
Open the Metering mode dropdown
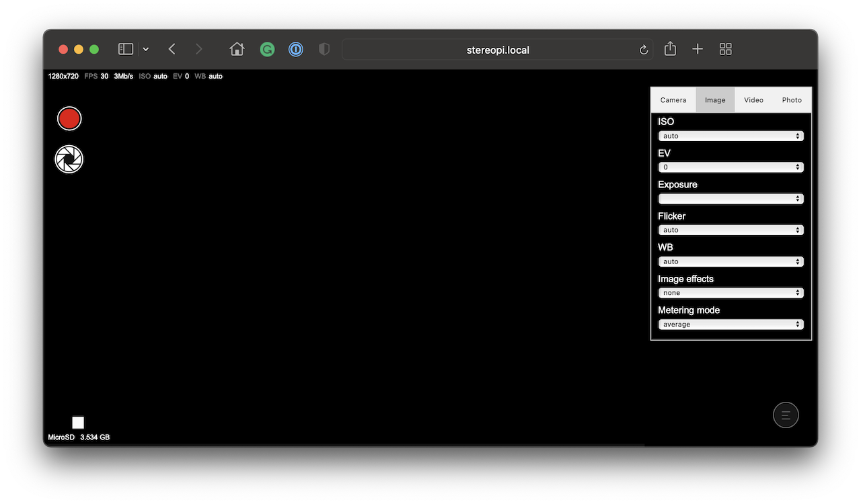tap(731, 325)
